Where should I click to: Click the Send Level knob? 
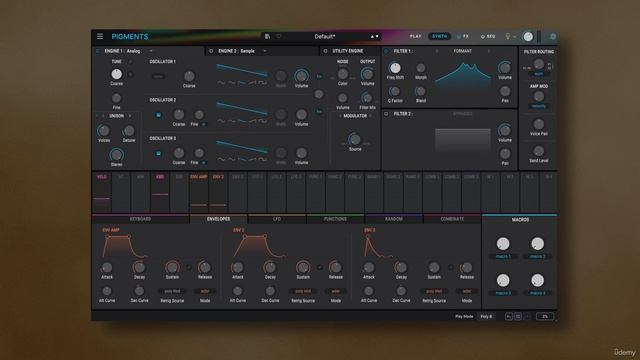539,151
